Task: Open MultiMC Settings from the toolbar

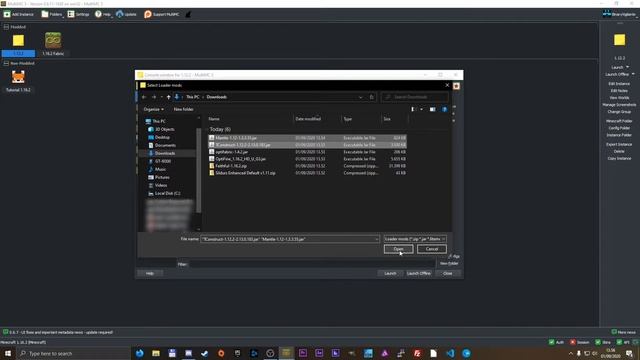Action: coord(78,14)
